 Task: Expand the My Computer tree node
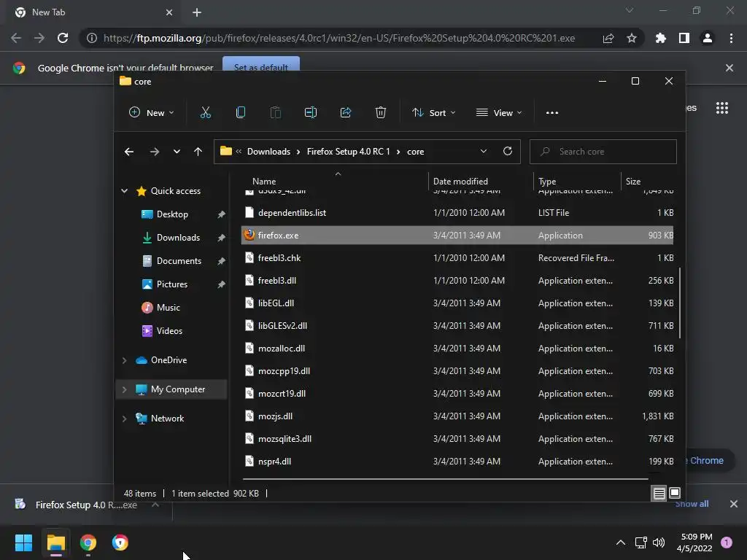click(124, 389)
